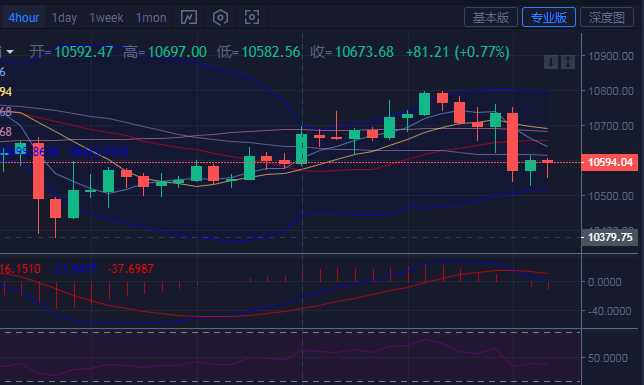Click the 10800.00 price axis label
This screenshot has height=385, width=644.
click(611, 91)
